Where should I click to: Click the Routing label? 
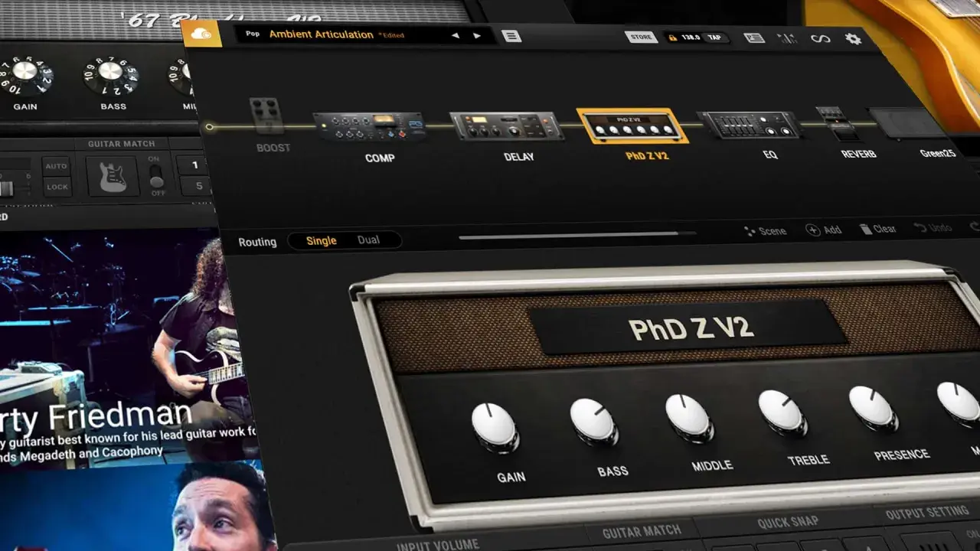coord(257,242)
